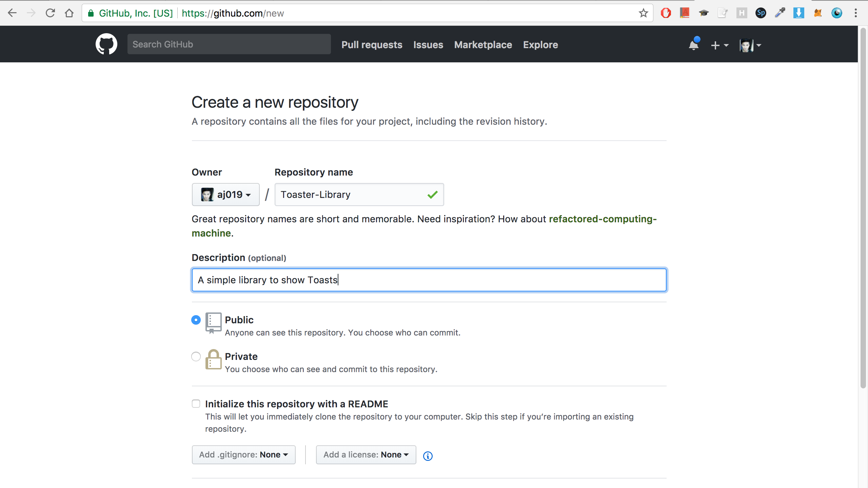Click the license info tooltip icon
Viewport: 868px width, 488px height.
tap(428, 456)
